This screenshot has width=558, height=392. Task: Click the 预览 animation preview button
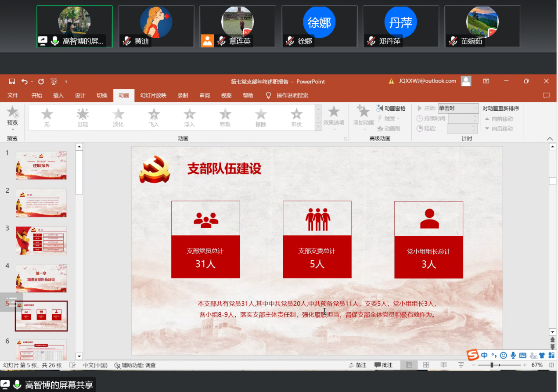pos(12,117)
